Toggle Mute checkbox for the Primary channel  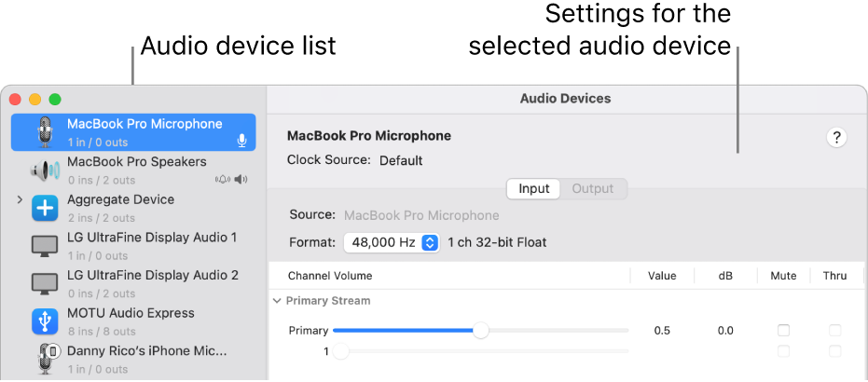(783, 331)
